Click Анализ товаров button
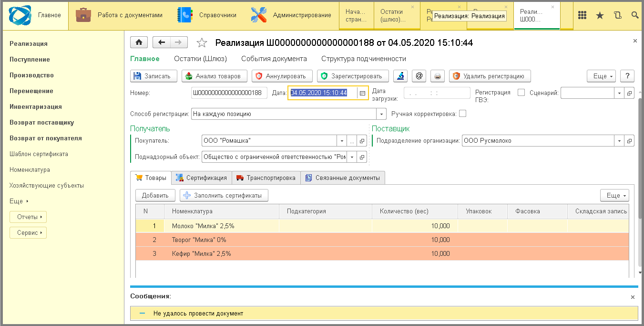This screenshot has width=644, height=326. (214, 76)
